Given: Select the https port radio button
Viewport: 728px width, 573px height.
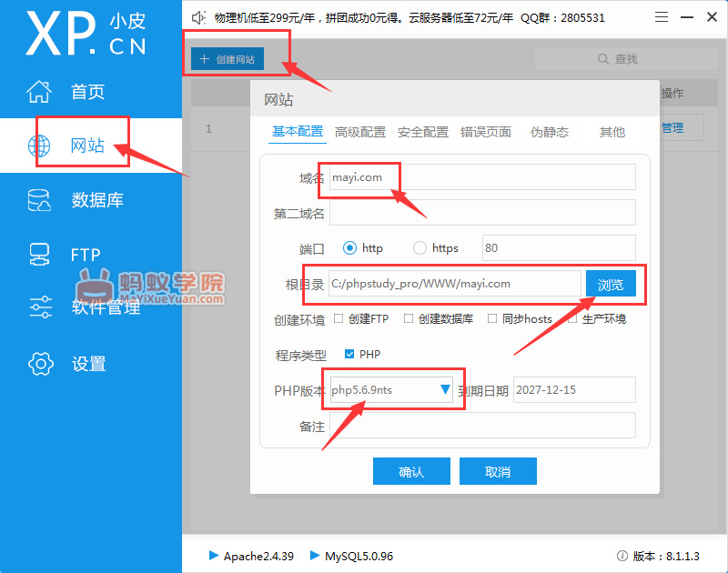Looking at the screenshot, I should 420,247.
